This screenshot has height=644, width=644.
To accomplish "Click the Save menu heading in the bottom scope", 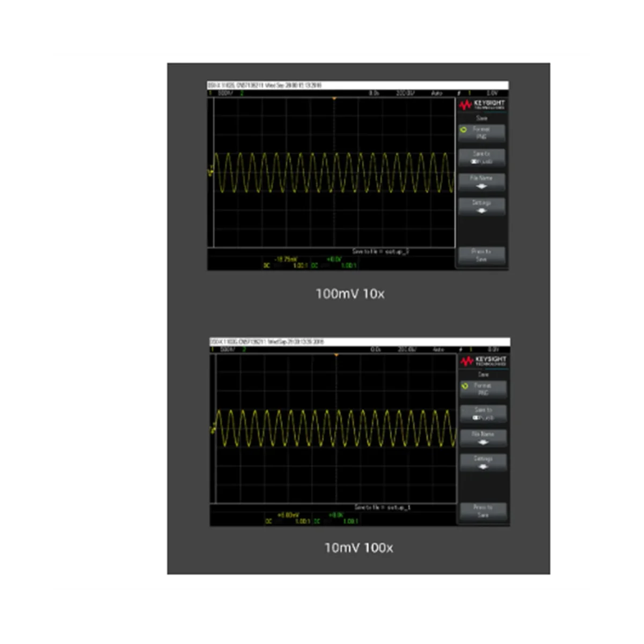I will (484, 375).
